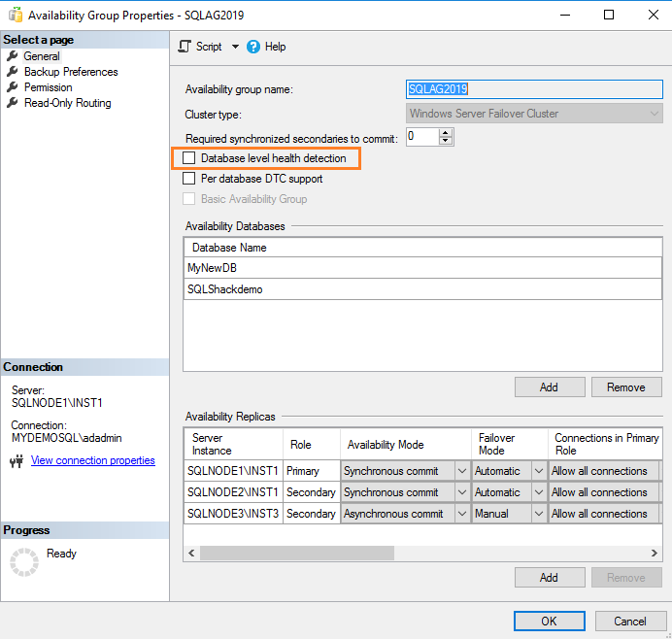Click the Connections in Primary Role header

tap(605, 445)
